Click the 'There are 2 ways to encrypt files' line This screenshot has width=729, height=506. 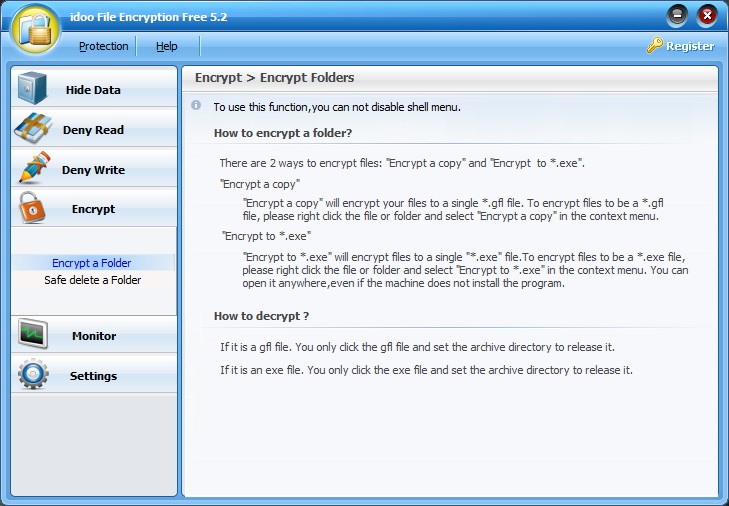pos(402,163)
